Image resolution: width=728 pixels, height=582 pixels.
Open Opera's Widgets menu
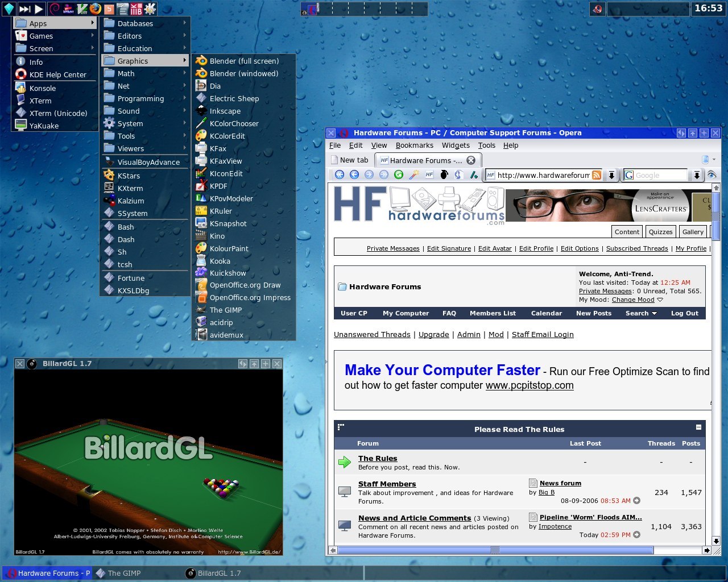coord(456,145)
